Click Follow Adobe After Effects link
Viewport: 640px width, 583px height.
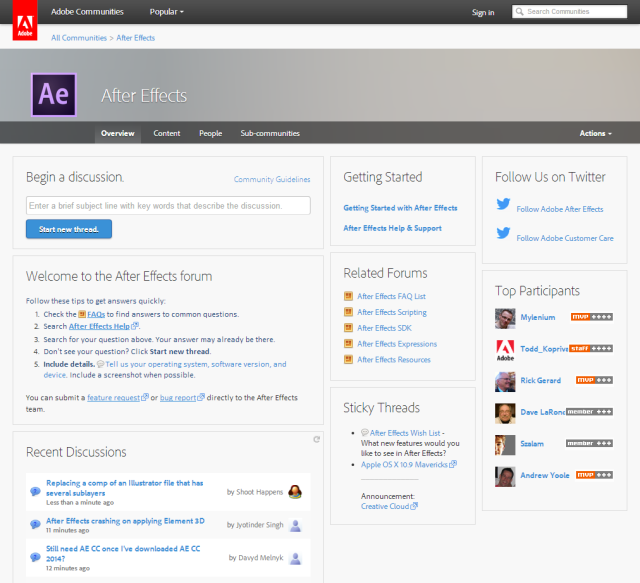click(x=560, y=209)
